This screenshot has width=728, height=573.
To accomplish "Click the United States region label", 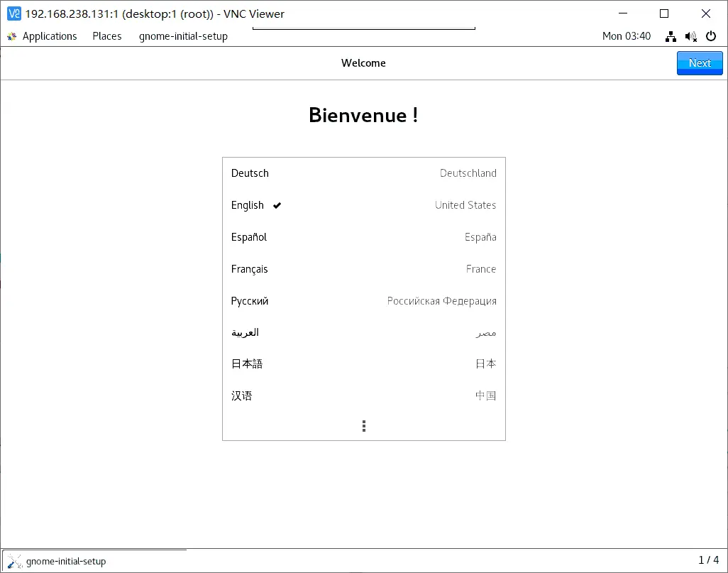I will (465, 205).
